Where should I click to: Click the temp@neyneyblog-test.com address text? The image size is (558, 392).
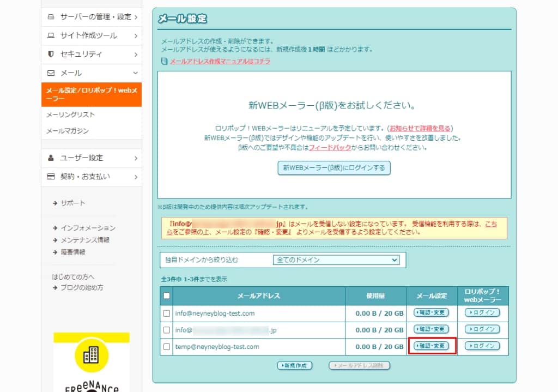pos(217,347)
